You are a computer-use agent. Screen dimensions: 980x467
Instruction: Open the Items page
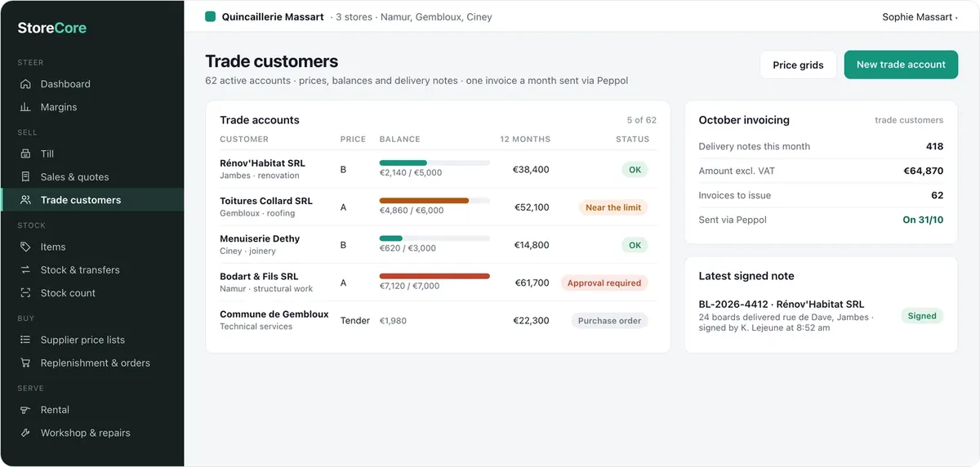pos(91,247)
